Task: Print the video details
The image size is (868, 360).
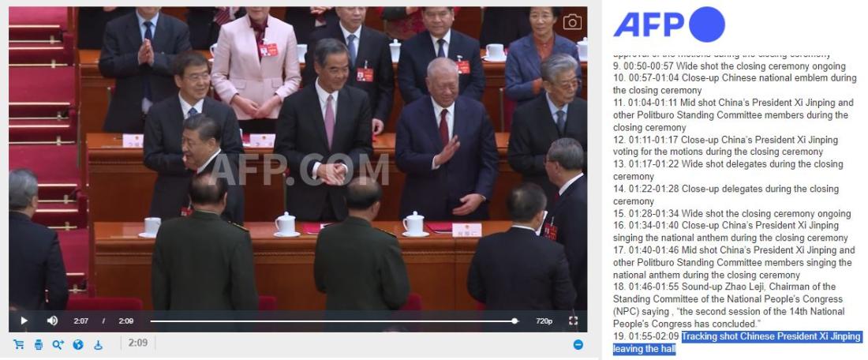Action: coord(38,344)
